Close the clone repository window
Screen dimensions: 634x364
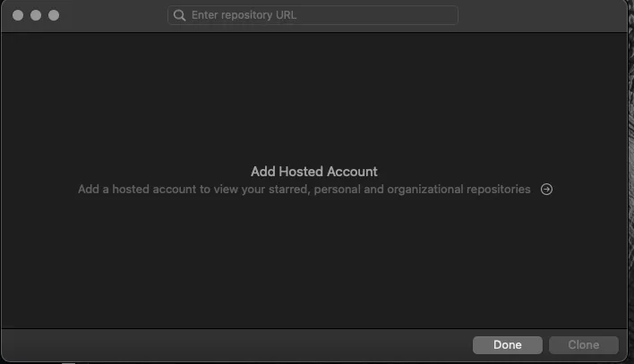[18, 15]
